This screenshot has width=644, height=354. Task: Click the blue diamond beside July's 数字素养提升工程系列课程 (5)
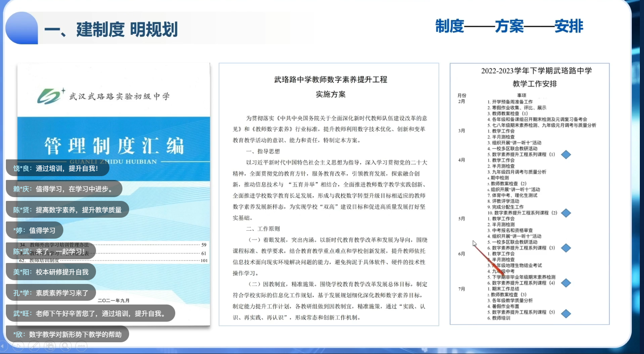pos(566,313)
